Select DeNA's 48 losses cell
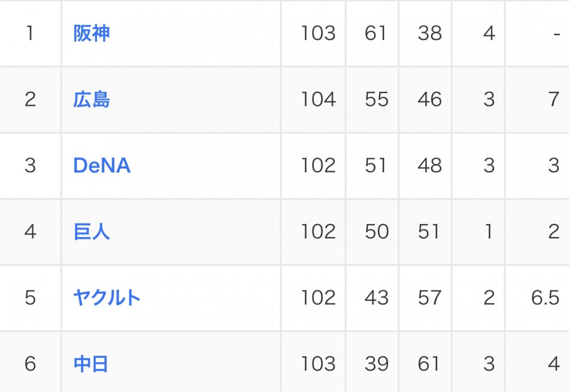 tap(425, 165)
